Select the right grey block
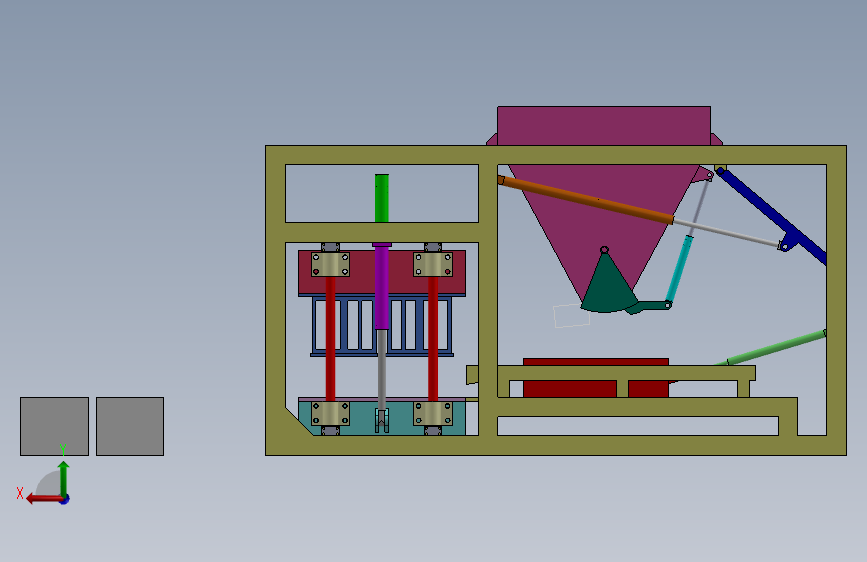Viewport: 867px width, 562px height. (x=130, y=426)
